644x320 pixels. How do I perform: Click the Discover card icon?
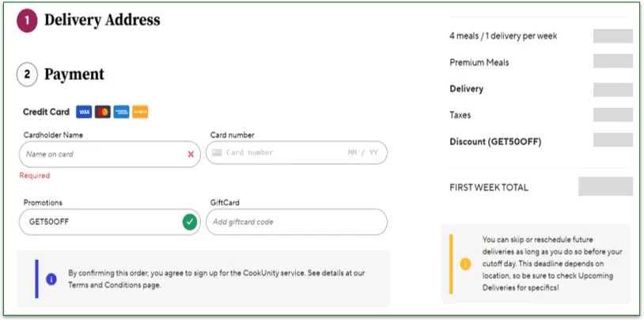pyautogui.click(x=140, y=112)
